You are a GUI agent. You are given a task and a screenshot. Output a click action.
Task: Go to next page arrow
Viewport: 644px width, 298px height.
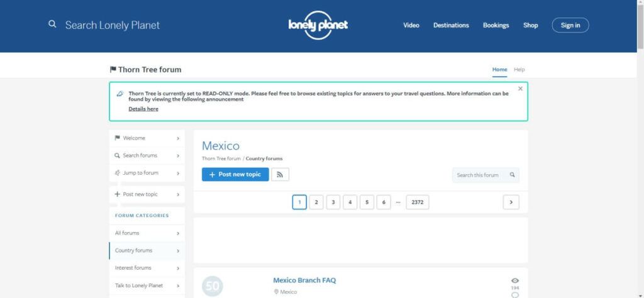511,202
